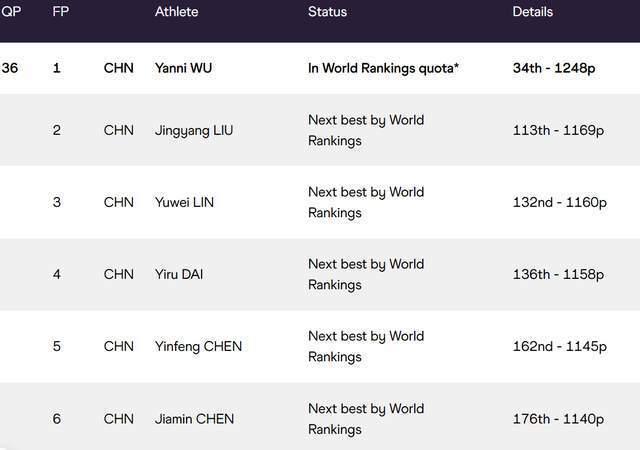Click CHN country code in Yiru DAI row

tap(119, 274)
